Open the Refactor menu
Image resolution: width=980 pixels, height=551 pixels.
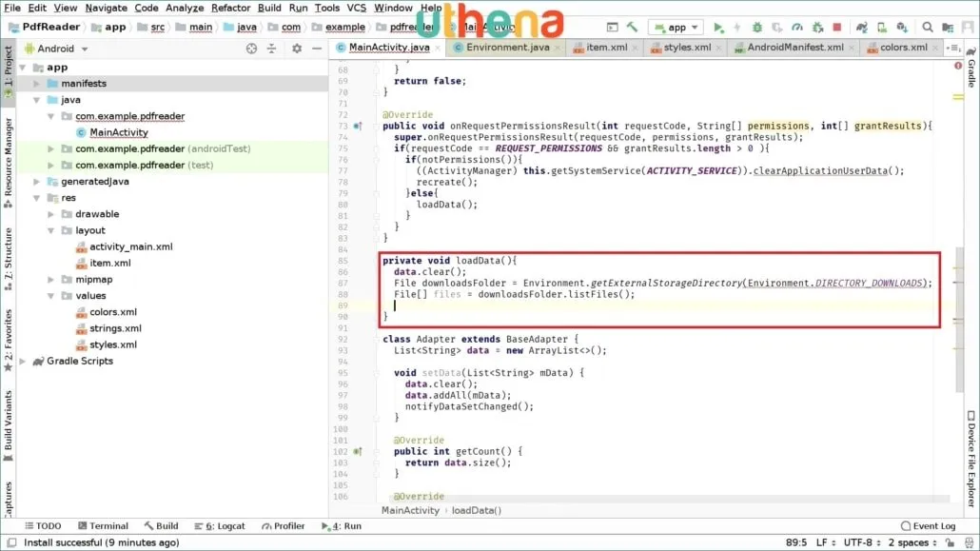(x=230, y=8)
